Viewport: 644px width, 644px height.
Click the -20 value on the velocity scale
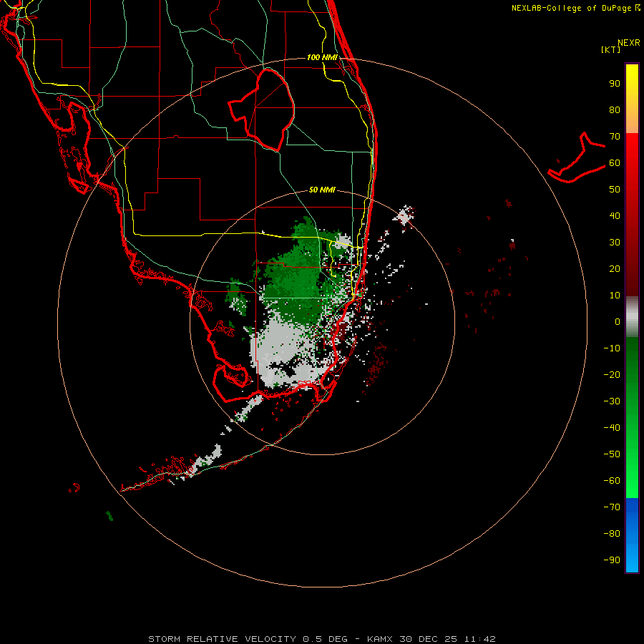tap(612, 375)
